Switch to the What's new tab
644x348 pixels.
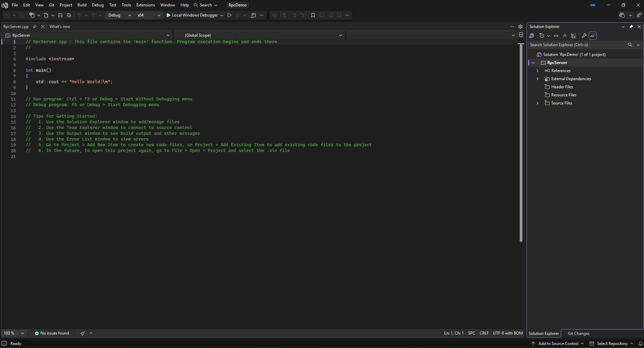click(x=60, y=27)
